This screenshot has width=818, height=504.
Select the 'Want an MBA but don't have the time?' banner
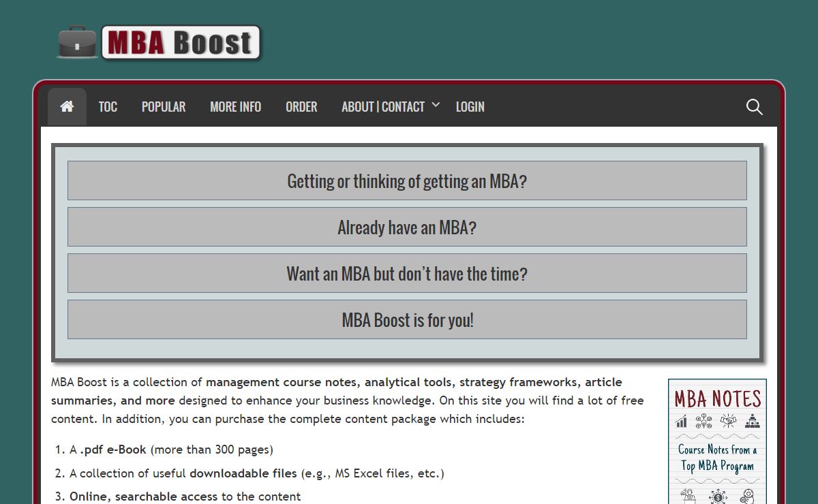(x=407, y=273)
